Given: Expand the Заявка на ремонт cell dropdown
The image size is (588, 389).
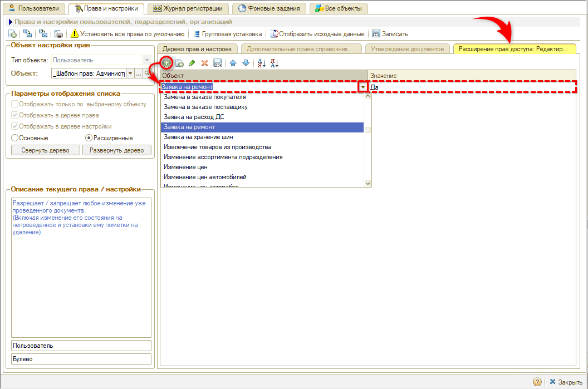Looking at the screenshot, I should point(363,87).
